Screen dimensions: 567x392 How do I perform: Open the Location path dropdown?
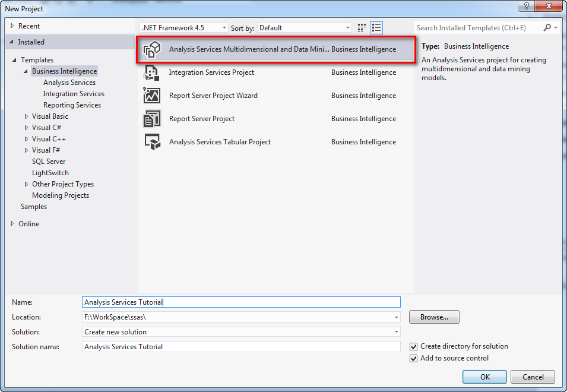[x=397, y=317]
